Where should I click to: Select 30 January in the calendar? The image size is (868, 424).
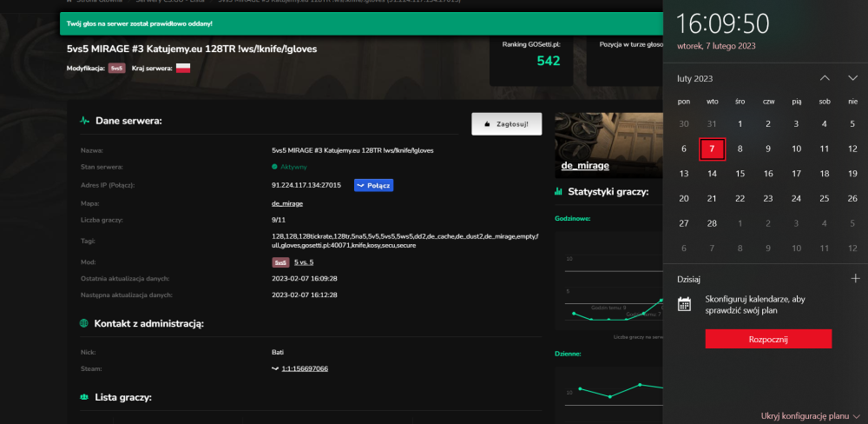click(x=684, y=124)
